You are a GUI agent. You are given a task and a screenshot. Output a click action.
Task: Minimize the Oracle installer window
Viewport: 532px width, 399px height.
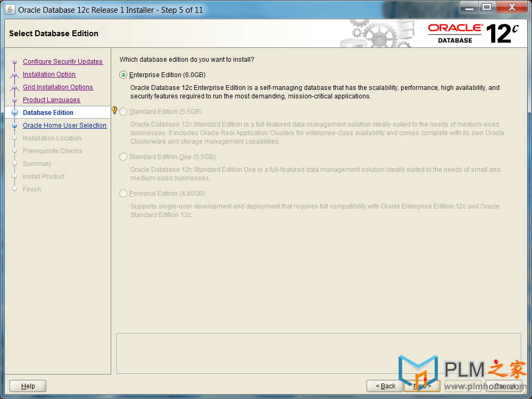point(469,7)
